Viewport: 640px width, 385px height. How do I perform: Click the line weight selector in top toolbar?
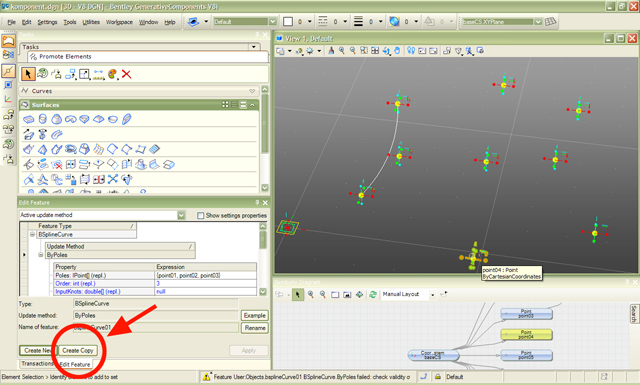click(x=358, y=21)
